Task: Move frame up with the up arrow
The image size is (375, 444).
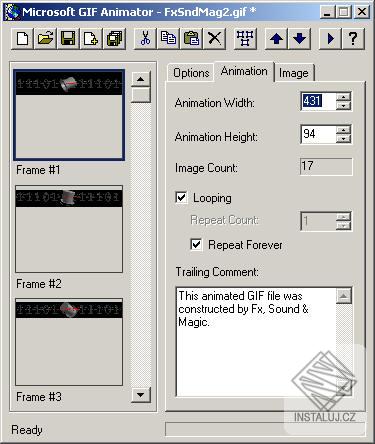Action: coord(276,39)
